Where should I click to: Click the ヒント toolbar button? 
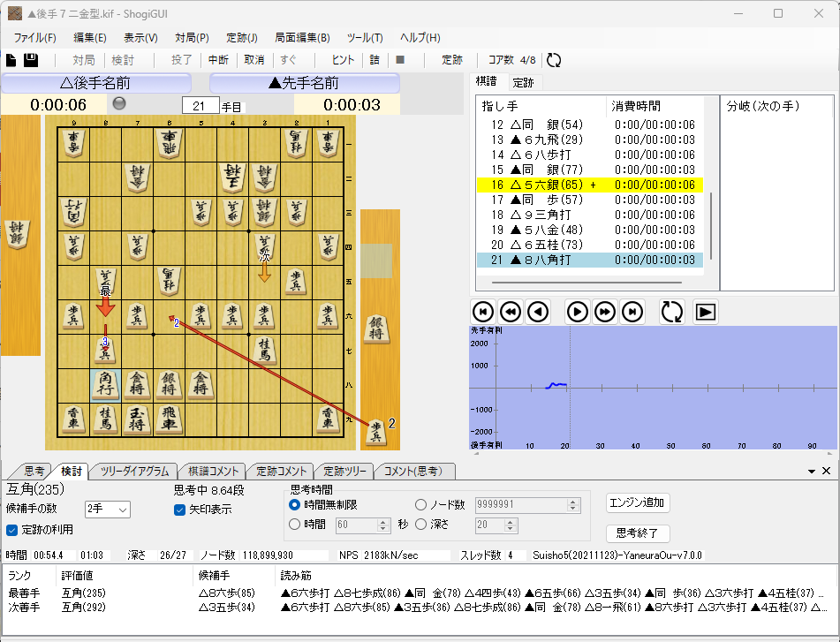click(343, 60)
